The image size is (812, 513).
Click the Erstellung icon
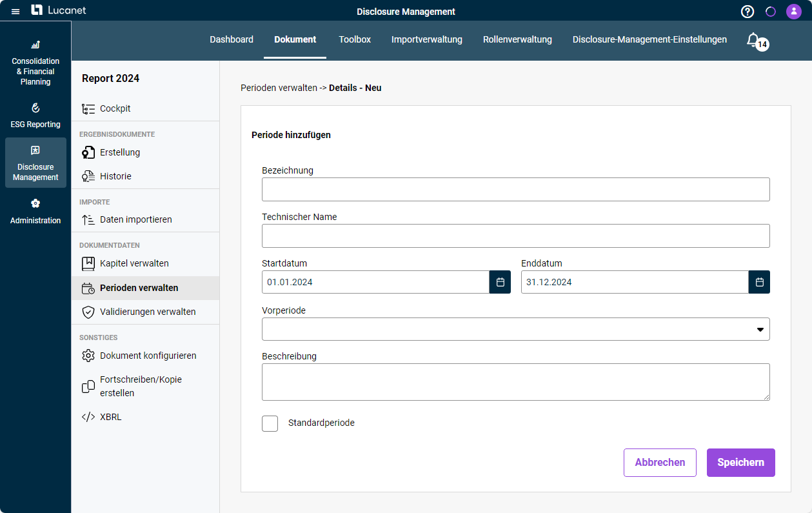coord(88,153)
